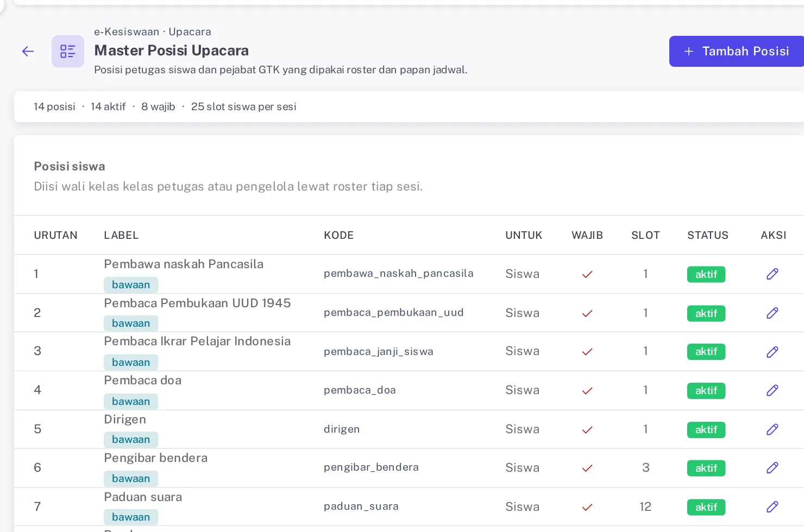The width and height of the screenshot is (804, 532).
Task: Click the Master Posisi Upacara page title
Action: pyautogui.click(x=171, y=50)
